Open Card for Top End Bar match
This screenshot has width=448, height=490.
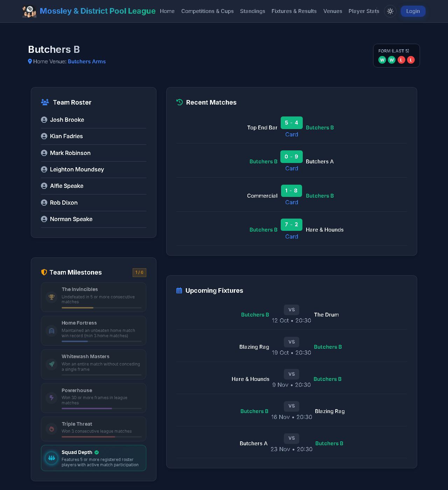point(292,134)
